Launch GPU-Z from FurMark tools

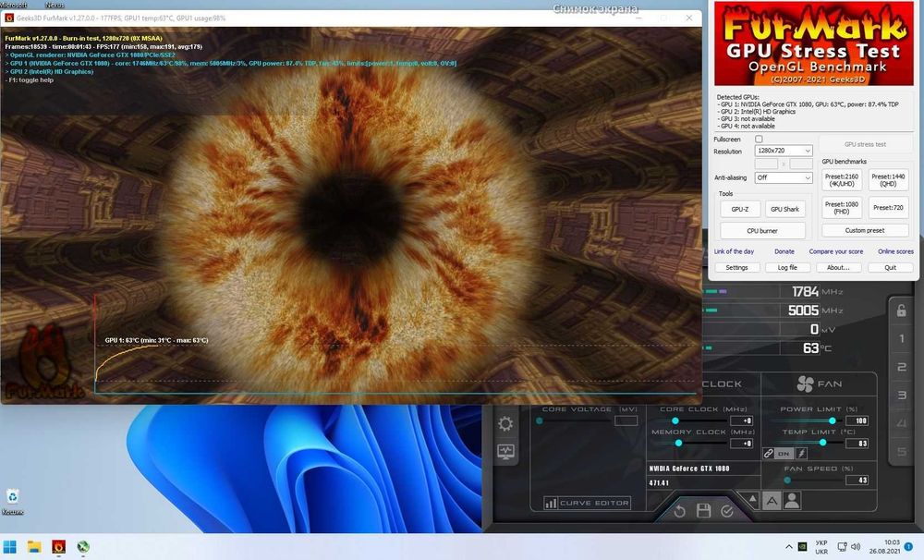click(739, 209)
